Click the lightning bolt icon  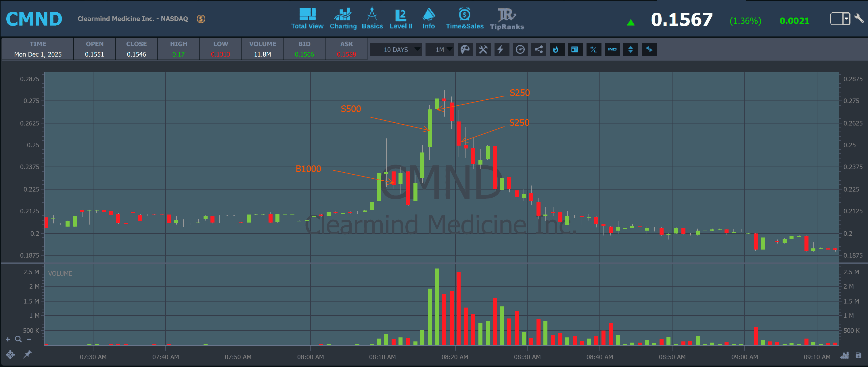(501, 49)
